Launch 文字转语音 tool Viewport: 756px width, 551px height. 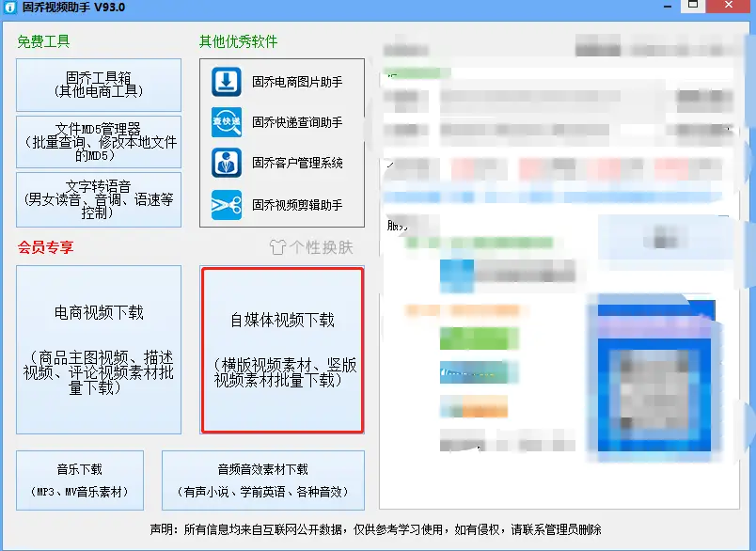tap(99, 199)
